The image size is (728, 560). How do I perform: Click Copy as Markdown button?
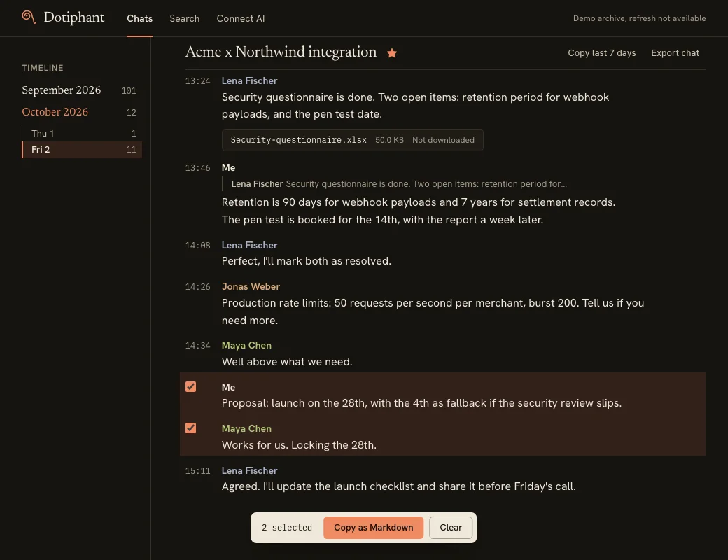point(373,528)
